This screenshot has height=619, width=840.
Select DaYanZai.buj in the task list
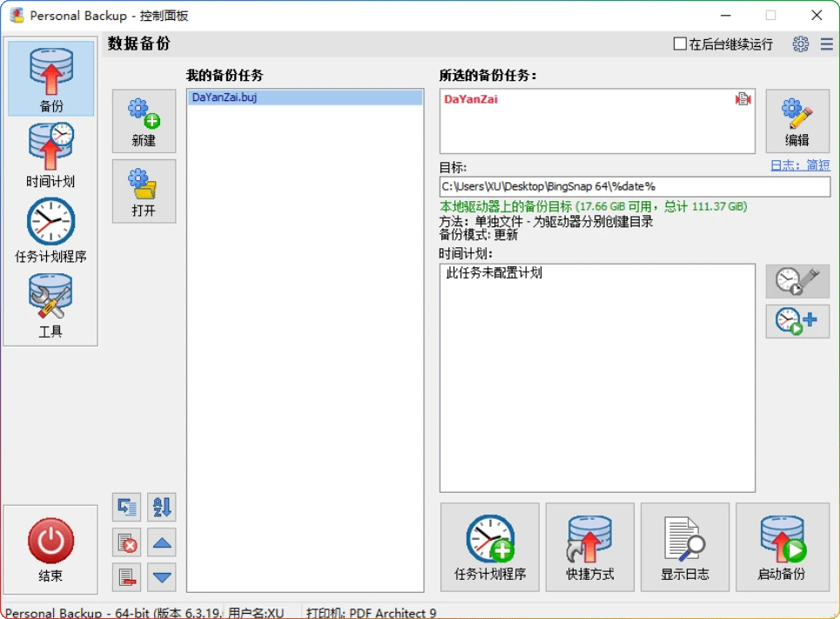225,98
